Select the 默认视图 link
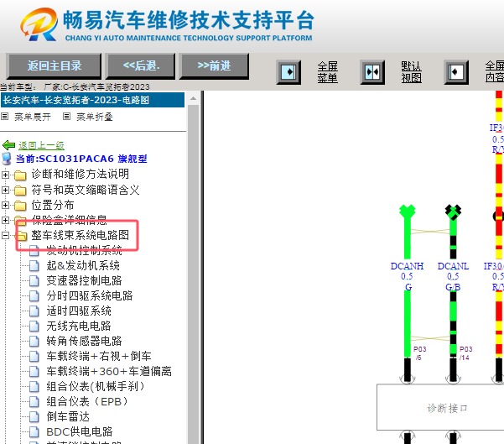The image size is (504, 444). pyautogui.click(x=411, y=72)
